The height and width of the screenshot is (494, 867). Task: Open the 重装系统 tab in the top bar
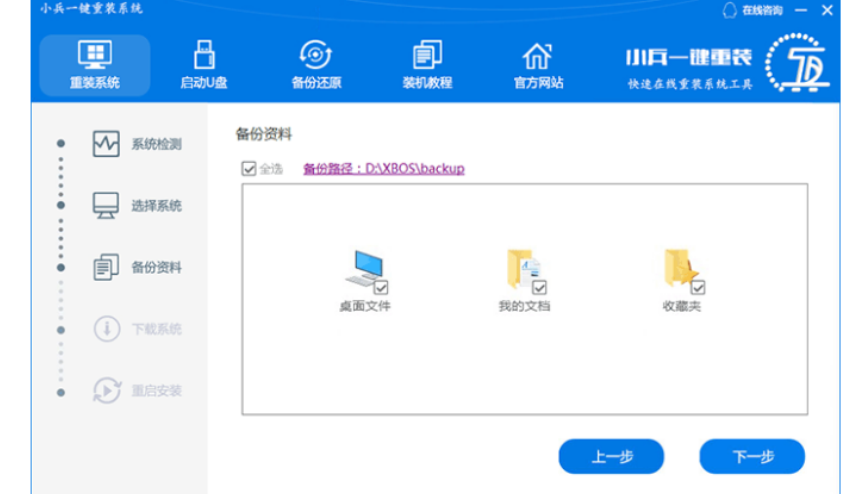[95, 65]
